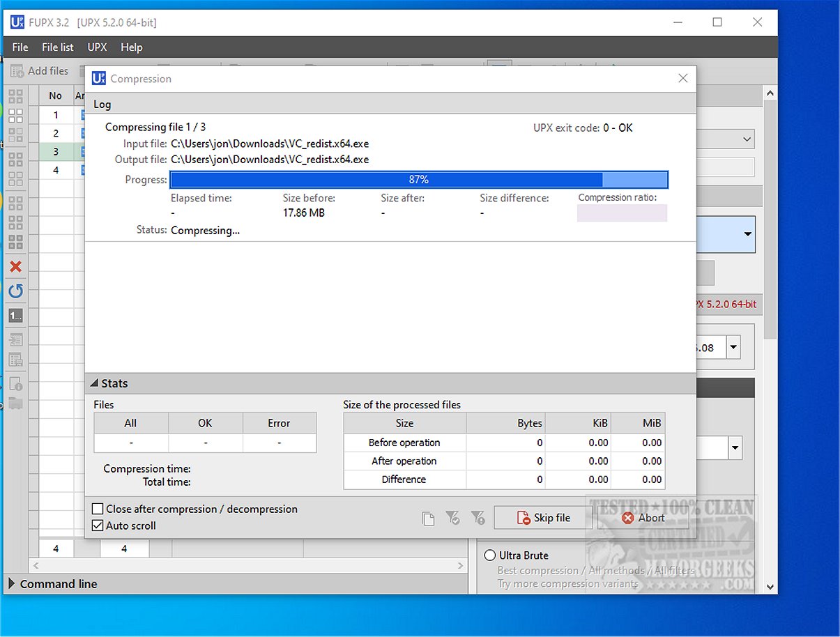Click the 87% compression progress bar
This screenshot has width=840, height=637.
pyautogui.click(x=419, y=180)
